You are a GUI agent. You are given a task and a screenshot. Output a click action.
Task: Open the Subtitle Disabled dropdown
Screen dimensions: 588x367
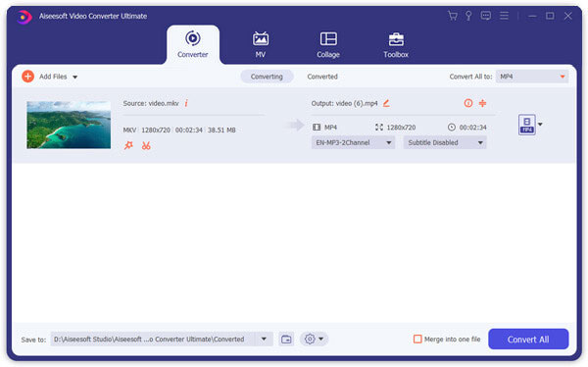(445, 142)
